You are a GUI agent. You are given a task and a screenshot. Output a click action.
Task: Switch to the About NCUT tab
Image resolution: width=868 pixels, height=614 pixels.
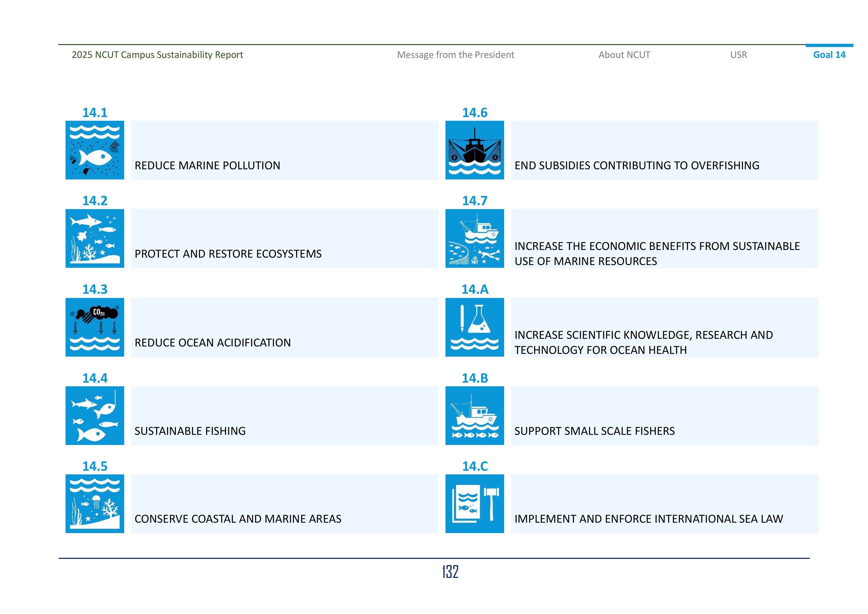point(624,55)
